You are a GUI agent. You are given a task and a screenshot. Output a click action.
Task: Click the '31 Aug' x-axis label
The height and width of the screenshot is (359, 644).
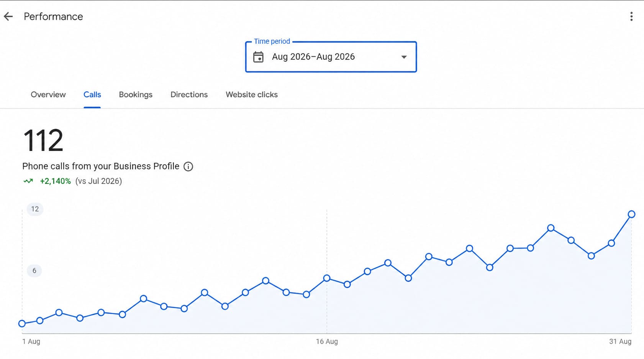620,341
